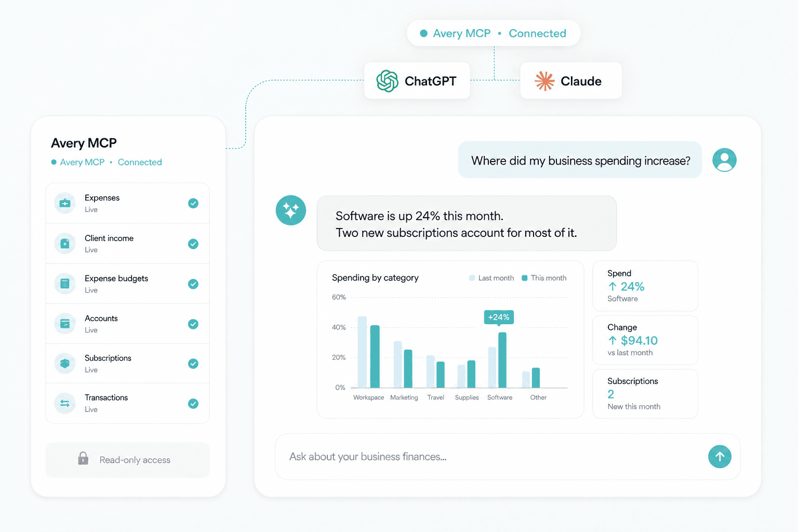Toggle the Accounts checkmark
The height and width of the screenshot is (532, 798).
193,324
